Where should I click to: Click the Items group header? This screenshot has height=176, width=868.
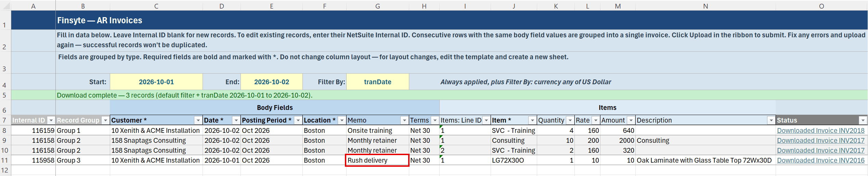[607, 108]
